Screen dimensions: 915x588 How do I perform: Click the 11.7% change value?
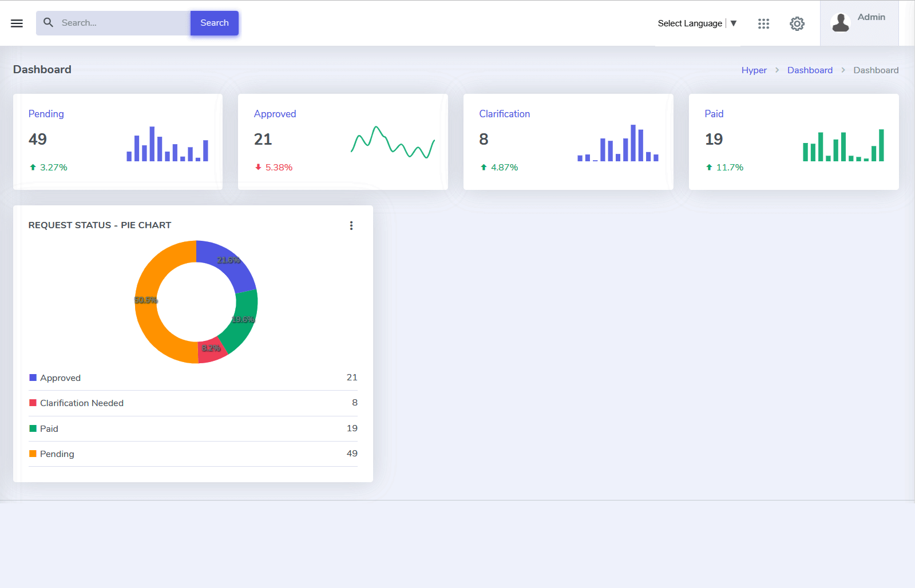[x=730, y=168]
